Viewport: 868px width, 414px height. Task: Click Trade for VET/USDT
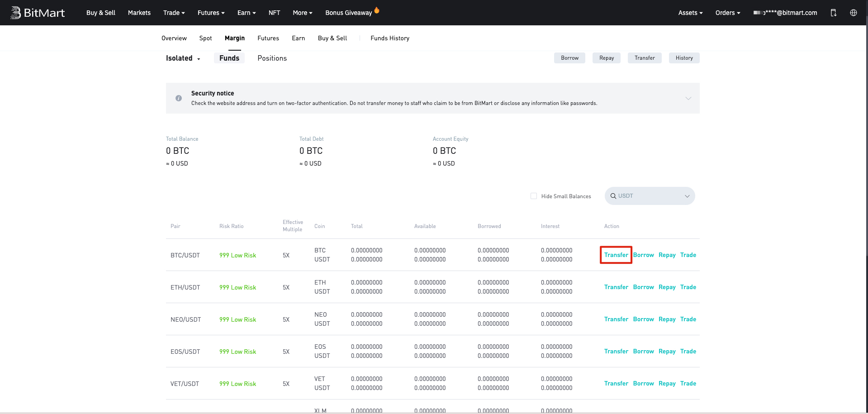pyautogui.click(x=688, y=383)
